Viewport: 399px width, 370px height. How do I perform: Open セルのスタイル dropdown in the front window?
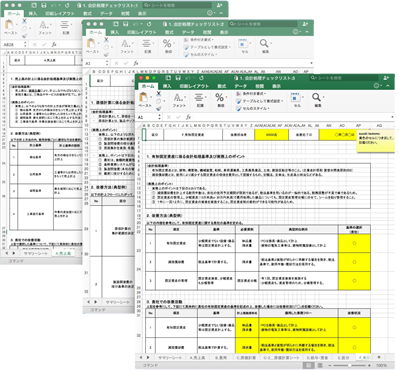click(x=252, y=108)
